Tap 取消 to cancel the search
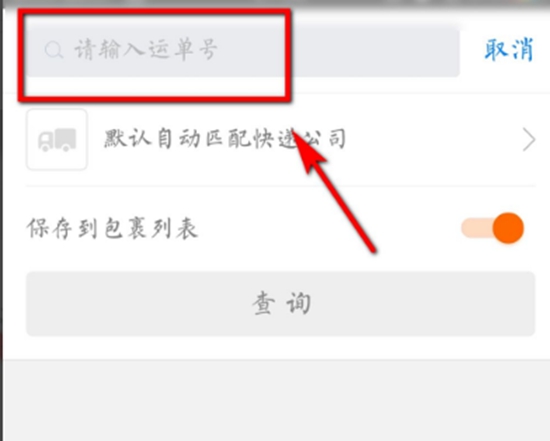The image size is (550, 441). (509, 49)
